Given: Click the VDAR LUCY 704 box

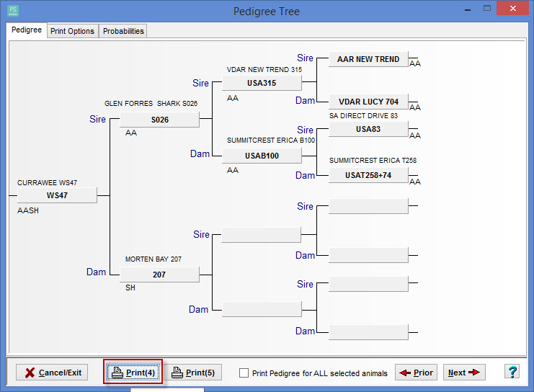Looking at the screenshot, I should (368, 102).
